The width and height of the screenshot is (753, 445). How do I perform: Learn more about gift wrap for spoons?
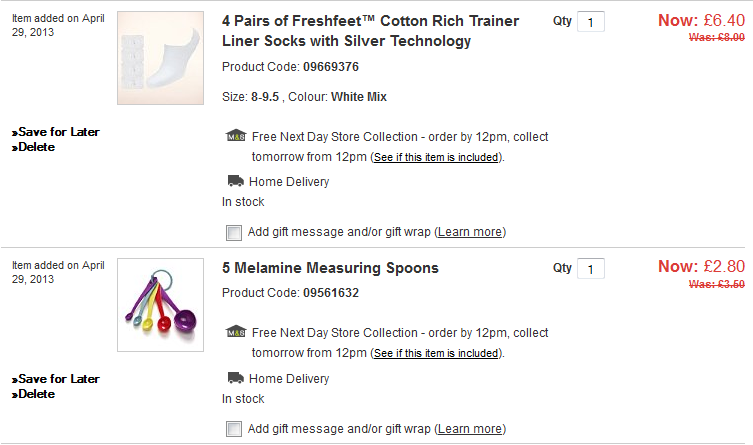470,429
